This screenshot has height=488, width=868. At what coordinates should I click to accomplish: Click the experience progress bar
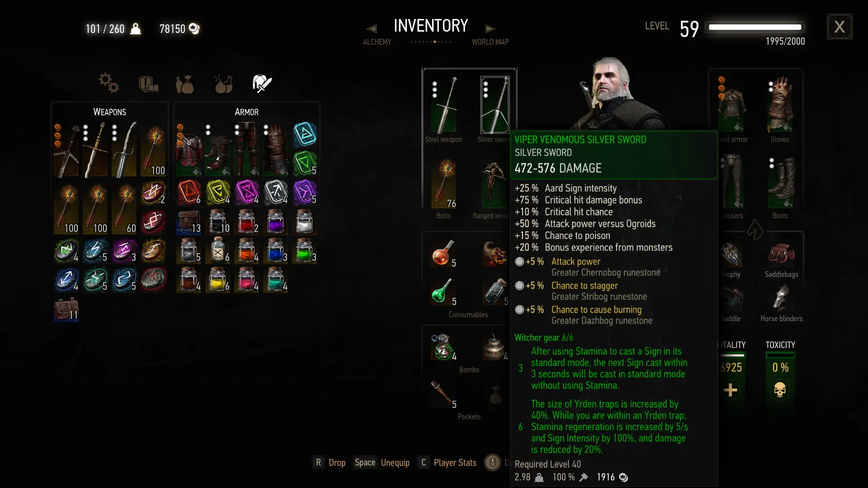tap(755, 27)
